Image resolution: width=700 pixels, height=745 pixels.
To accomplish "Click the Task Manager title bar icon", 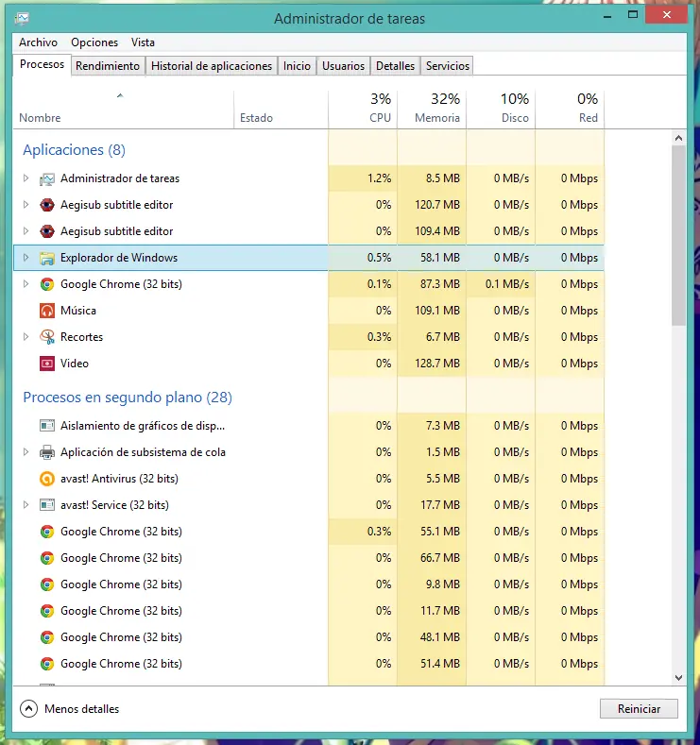I will [x=22, y=18].
